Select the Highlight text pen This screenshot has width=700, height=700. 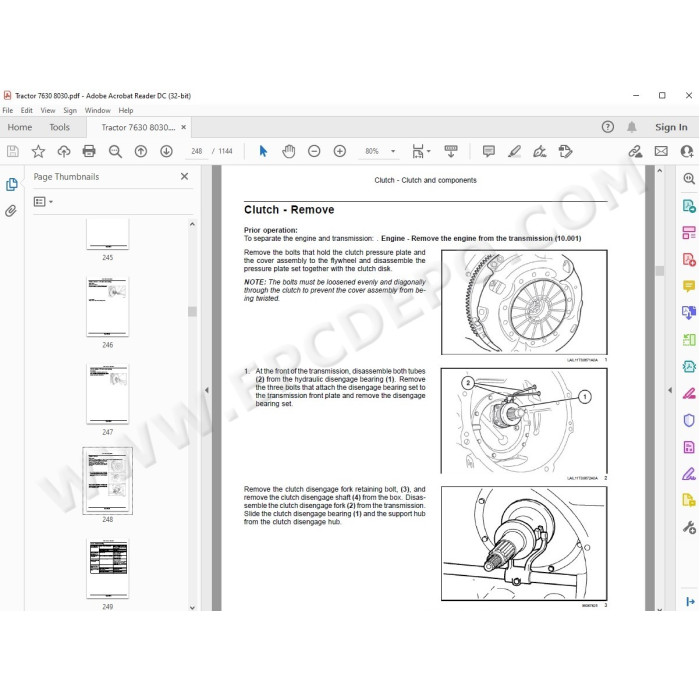point(514,151)
